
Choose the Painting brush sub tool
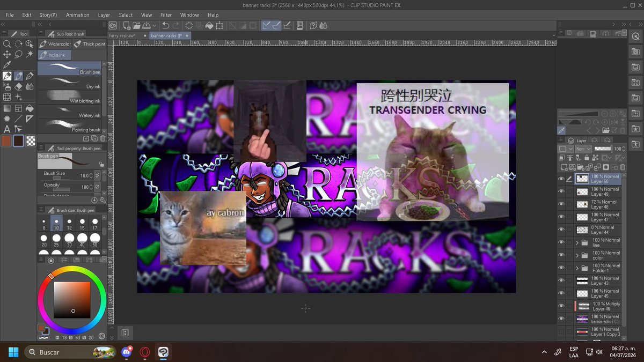[69, 127]
